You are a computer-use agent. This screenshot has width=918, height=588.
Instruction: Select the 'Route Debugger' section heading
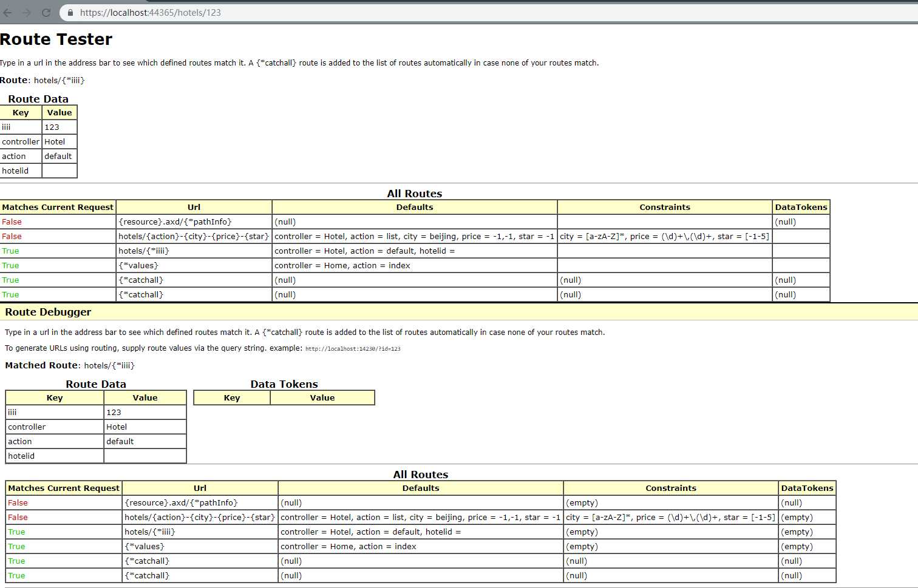48,312
